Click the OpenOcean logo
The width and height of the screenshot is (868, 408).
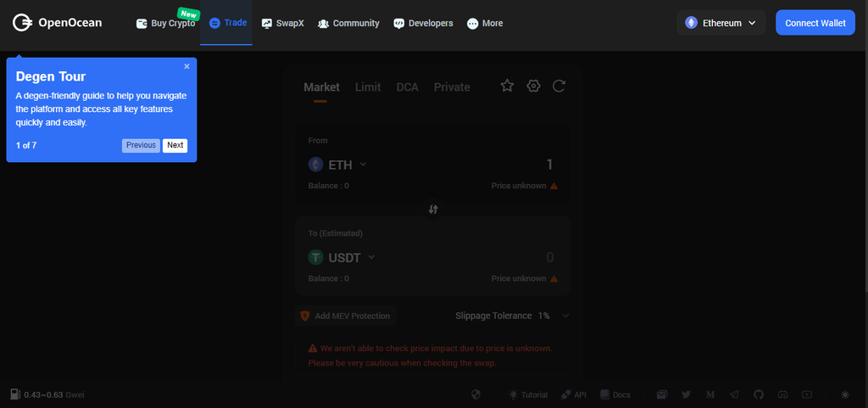(58, 23)
